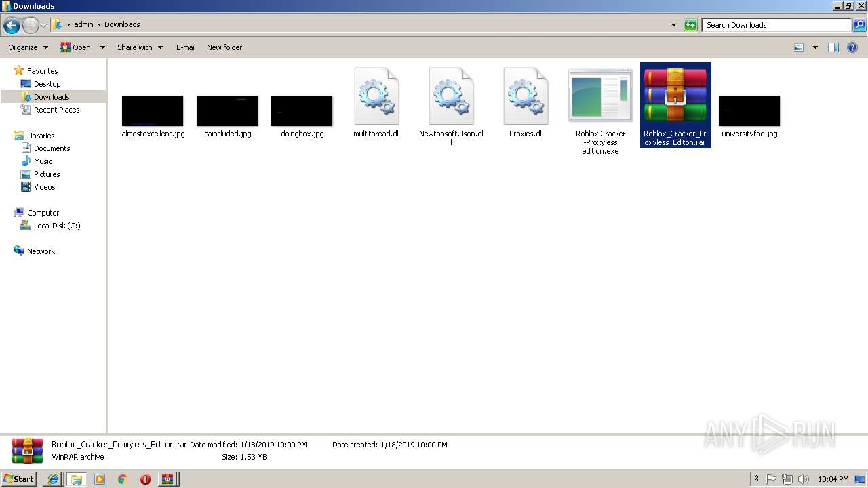Select the multithread.dll file icon

[x=377, y=96]
